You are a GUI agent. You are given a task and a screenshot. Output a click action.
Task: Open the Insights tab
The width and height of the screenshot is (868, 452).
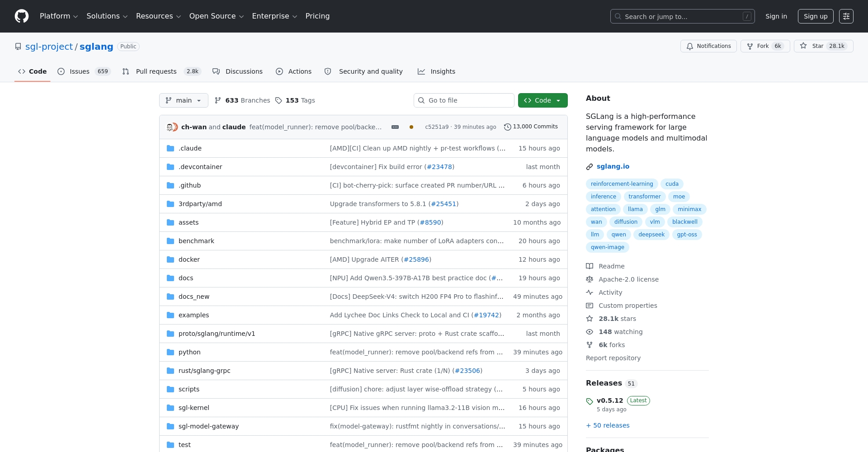[x=436, y=71]
